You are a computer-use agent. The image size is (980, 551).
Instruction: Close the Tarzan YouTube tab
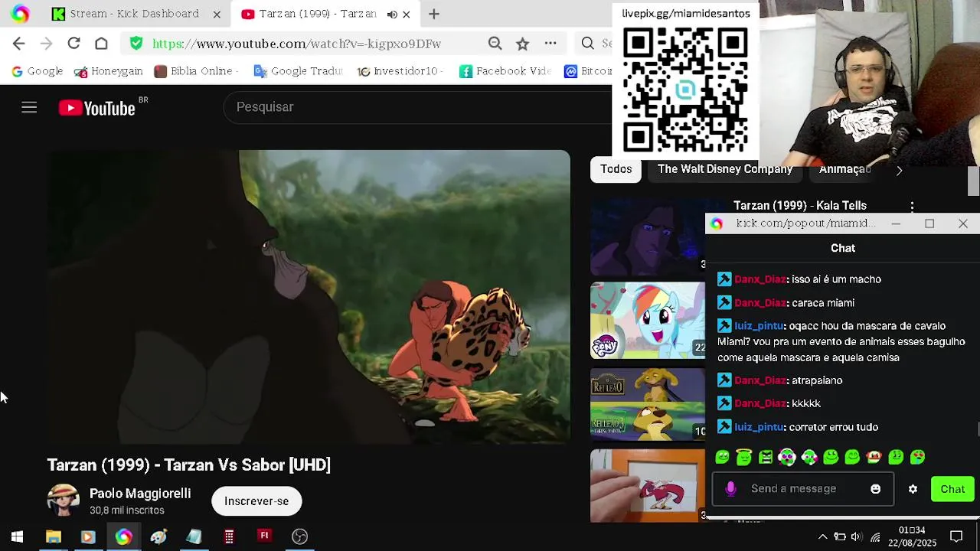(406, 14)
